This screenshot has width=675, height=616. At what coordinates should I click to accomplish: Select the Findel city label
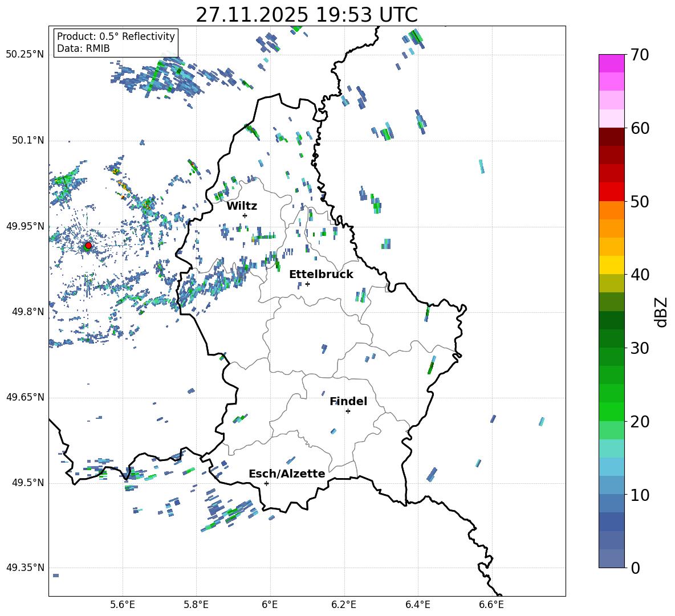pos(348,401)
